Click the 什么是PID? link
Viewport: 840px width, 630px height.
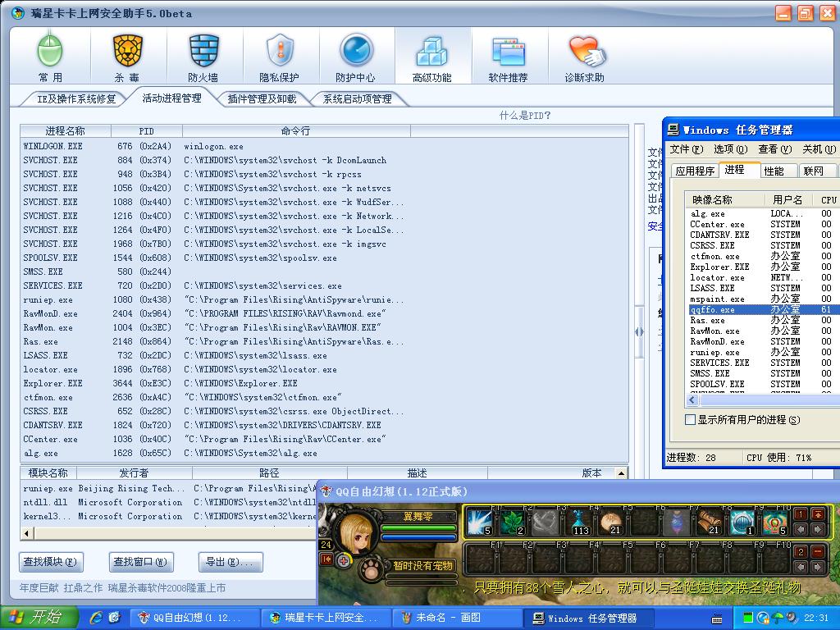pyautogui.click(x=525, y=115)
